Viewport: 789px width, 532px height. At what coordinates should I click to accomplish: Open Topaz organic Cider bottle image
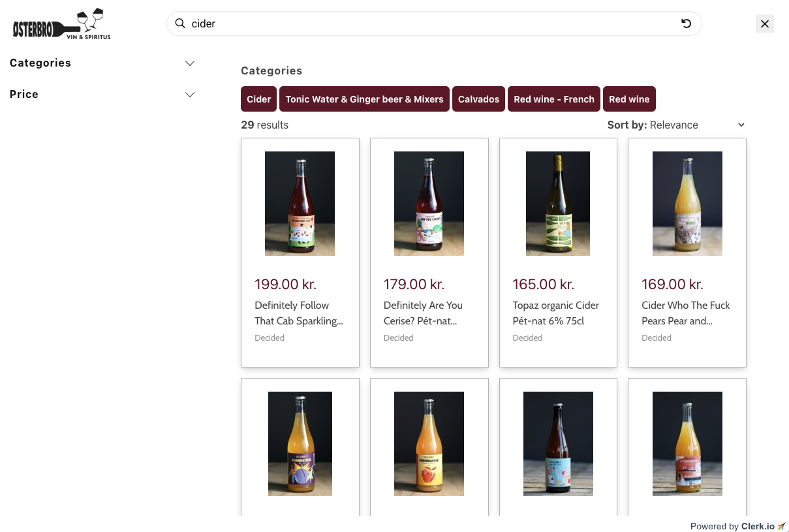tap(558, 204)
